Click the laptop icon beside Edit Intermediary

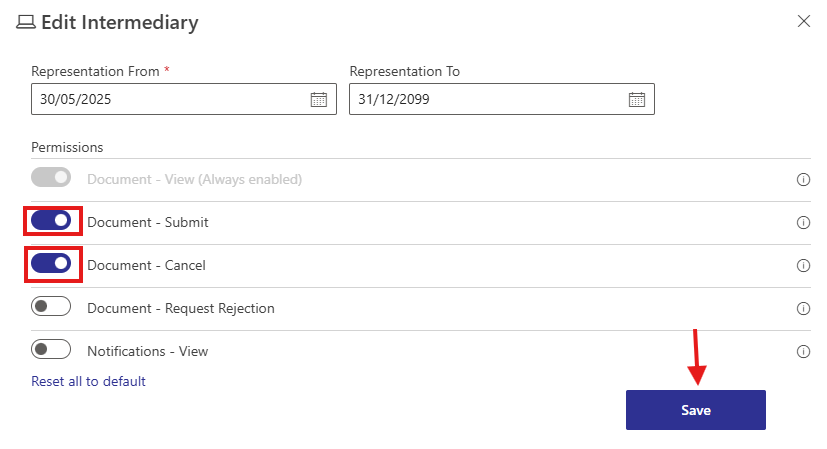coord(26,22)
